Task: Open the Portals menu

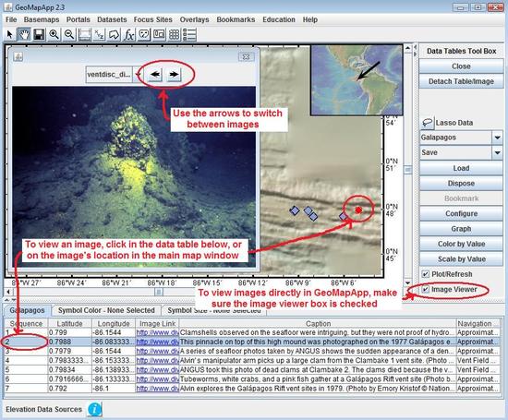Action: (79, 19)
